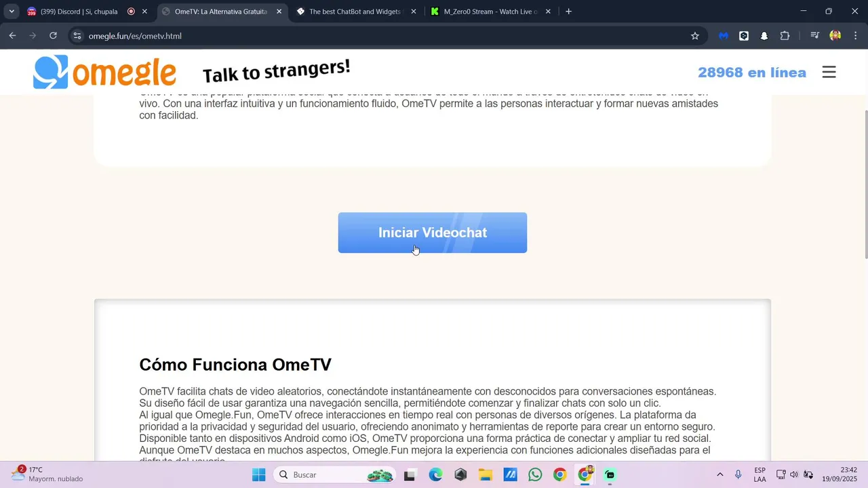This screenshot has width=868, height=488.
Task: Open the Snapchat ghost extension
Action: pyautogui.click(x=764, y=36)
